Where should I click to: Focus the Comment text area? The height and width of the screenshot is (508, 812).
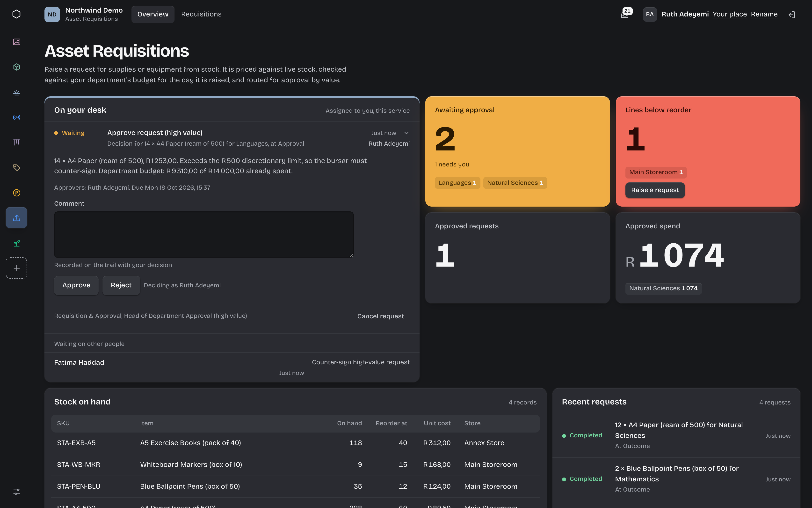[x=204, y=234]
